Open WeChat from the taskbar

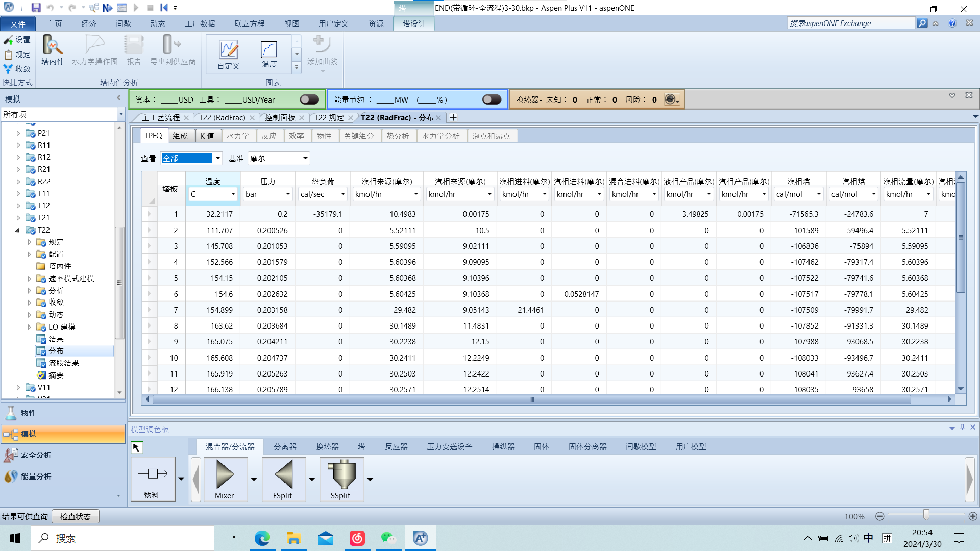[x=388, y=538]
